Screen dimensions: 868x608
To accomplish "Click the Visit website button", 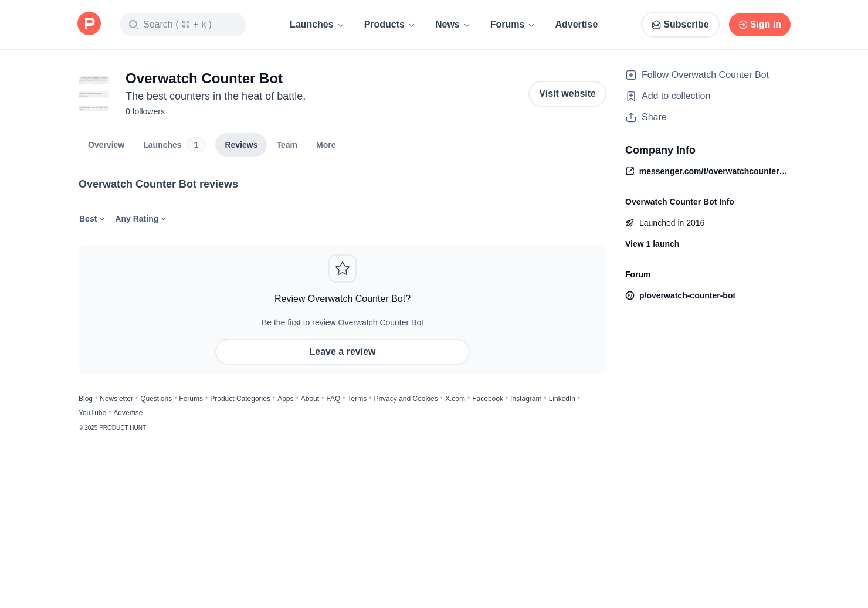I will click(567, 94).
